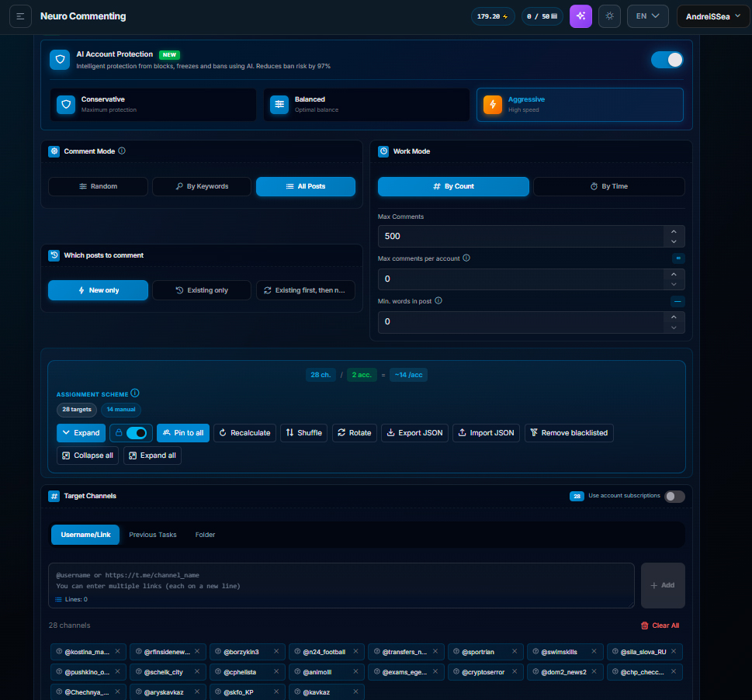The width and height of the screenshot is (752, 700).
Task: Click the Shuffle button
Action: tap(304, 433)
